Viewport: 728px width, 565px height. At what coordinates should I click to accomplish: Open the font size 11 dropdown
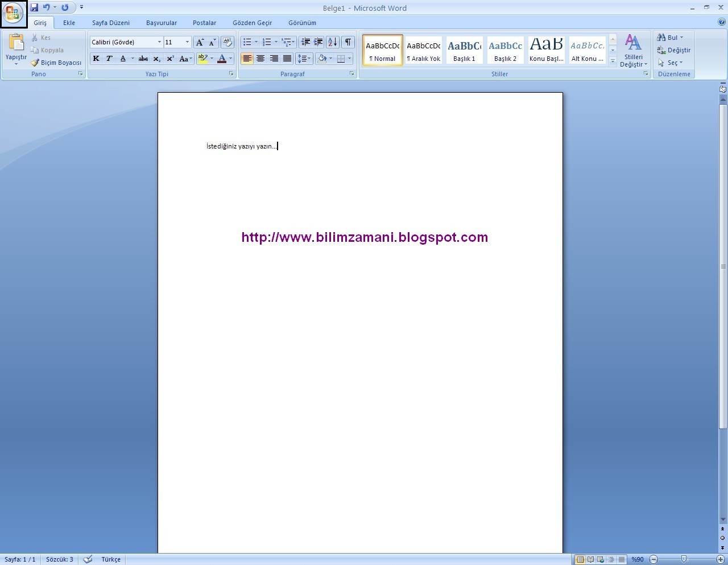pos(187,42)
